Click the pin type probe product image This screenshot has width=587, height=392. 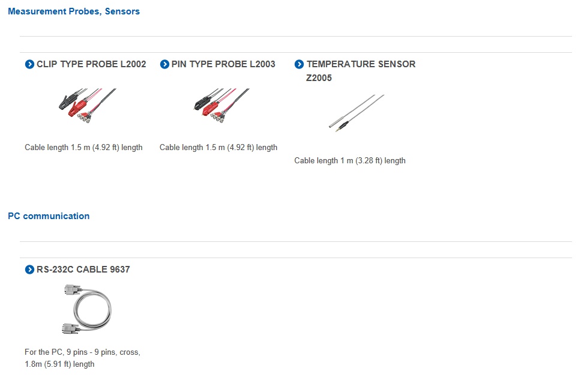pyautogui.click(x=221, y=106)
